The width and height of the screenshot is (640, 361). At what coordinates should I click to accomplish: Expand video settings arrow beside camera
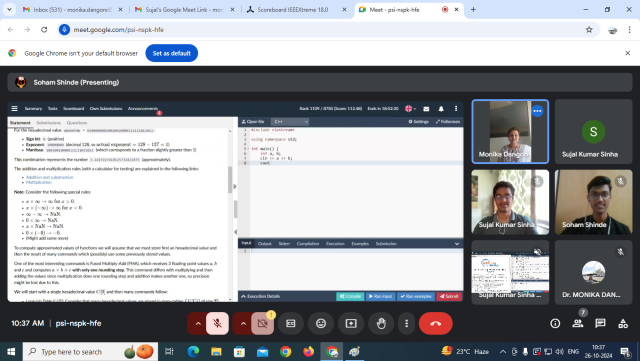tap(243, 323)
